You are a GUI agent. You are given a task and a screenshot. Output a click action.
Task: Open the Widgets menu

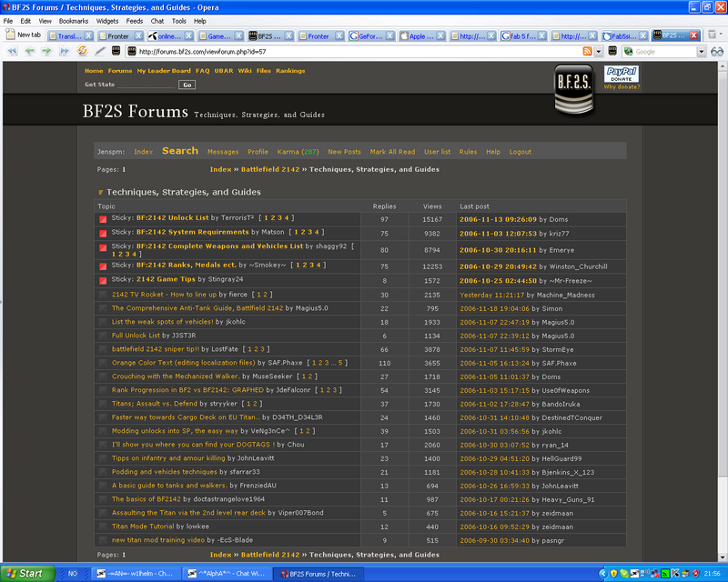tap(107, 21)
